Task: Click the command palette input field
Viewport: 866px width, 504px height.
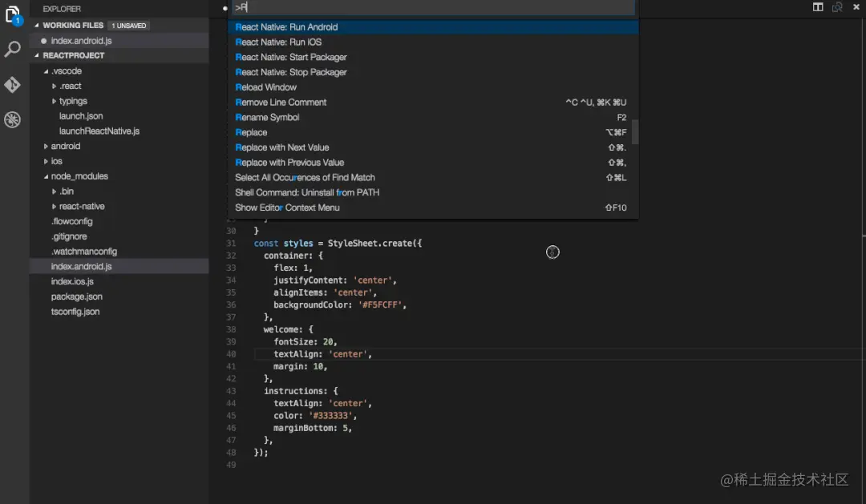Action: pyautogui.click(x=433, y=7)
